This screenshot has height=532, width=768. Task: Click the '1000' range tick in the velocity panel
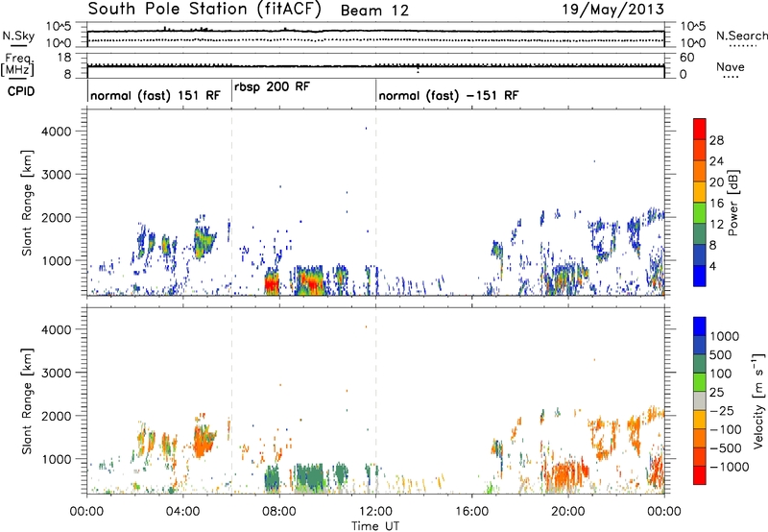pyautogui.click(x=57, y=460)
